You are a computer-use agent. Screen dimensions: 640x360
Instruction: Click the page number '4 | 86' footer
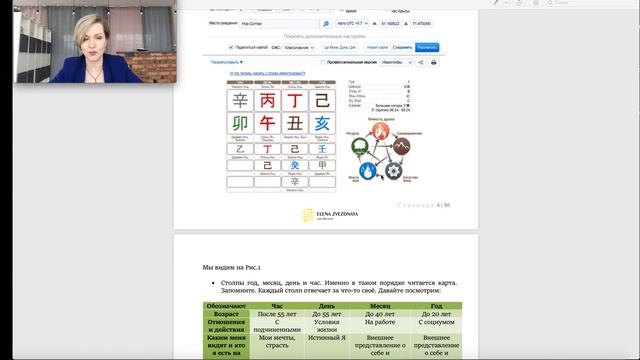pos(443,205)
